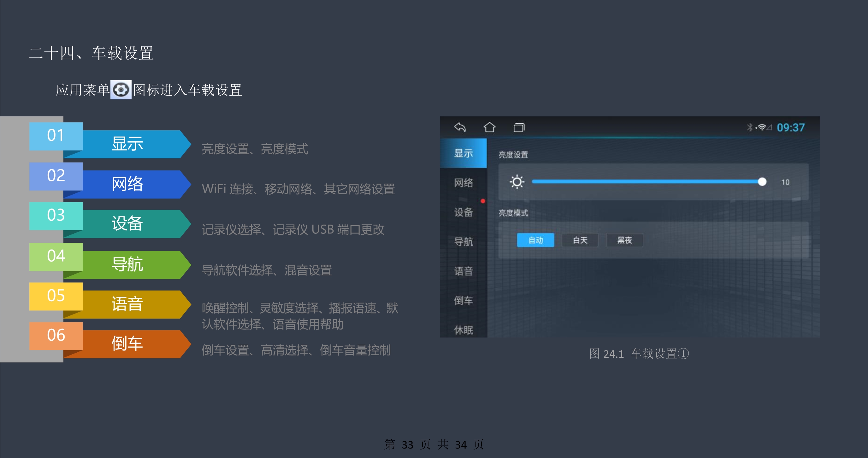Click the Bluetooth status icon
The width and height of the screenshot is (868, 458).
(749, 127)
